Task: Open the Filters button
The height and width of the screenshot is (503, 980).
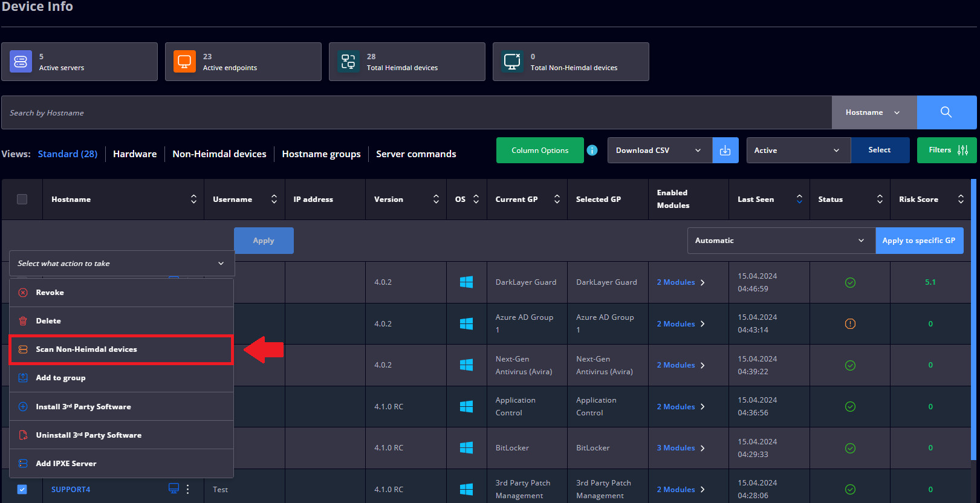Action: (947, 150)
